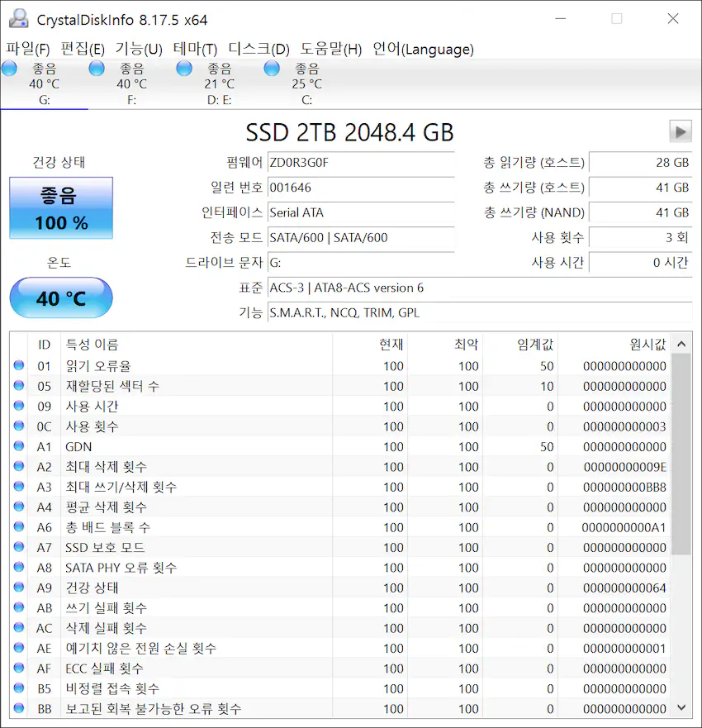Click the features field S.M.A.R.T., NCQ, TRIM, GPL
702x728 pixels.
(x=480, y=313)
